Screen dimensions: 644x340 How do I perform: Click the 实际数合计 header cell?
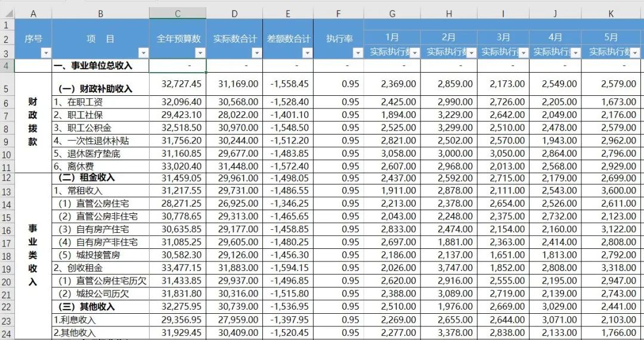pos(234,39)
